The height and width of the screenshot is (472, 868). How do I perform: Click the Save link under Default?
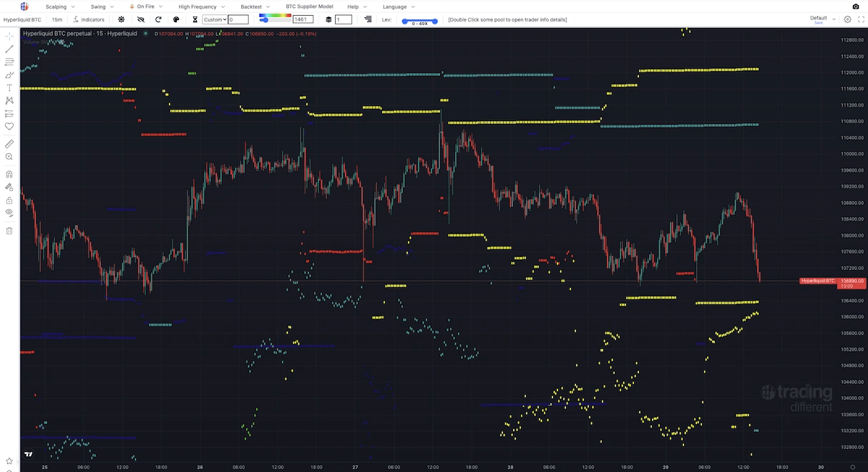819,23
